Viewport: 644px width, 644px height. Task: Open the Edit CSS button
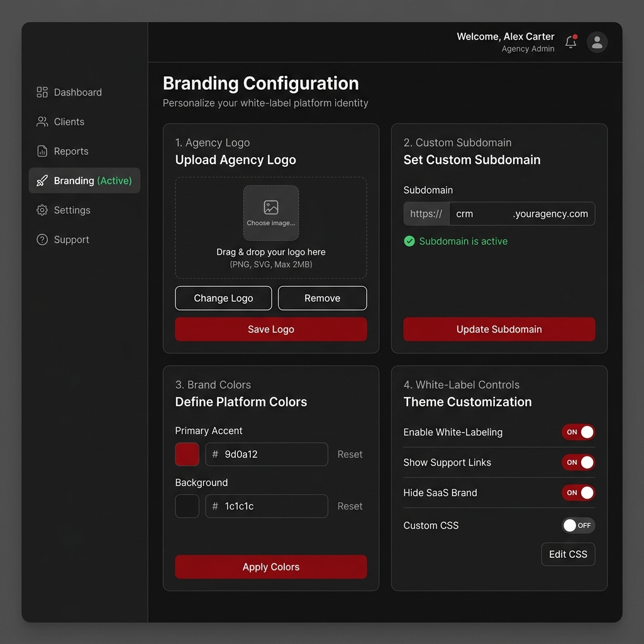click(x=568, y=555)
